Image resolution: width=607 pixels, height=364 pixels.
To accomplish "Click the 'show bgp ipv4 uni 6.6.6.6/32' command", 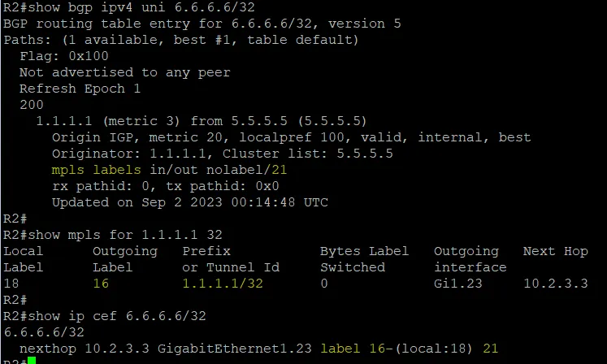I will point(141,7).
